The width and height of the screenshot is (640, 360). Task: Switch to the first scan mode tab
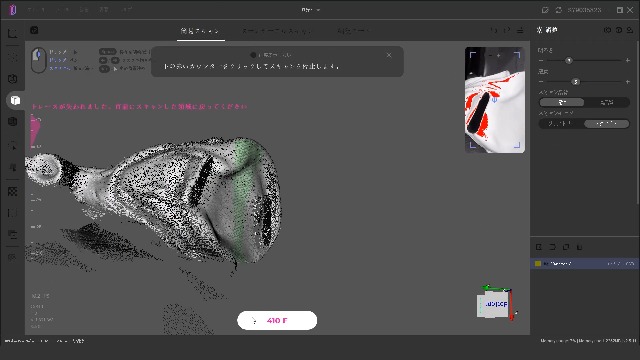click(x=200, y=31)
